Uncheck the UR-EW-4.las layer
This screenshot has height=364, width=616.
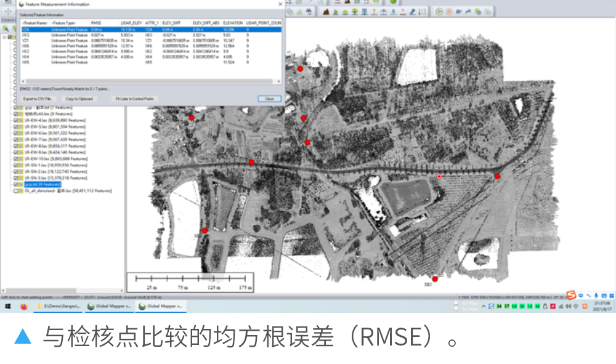point(17,120)
